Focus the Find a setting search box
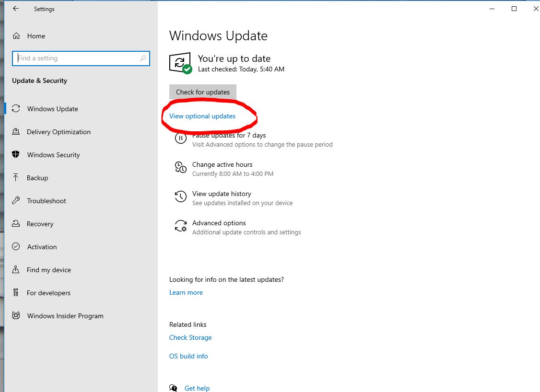 81,58
